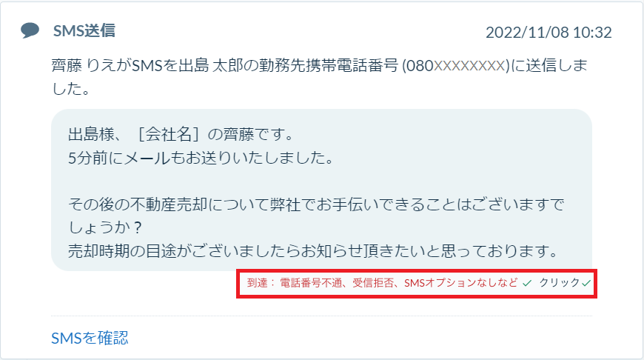Click the クリック status text
The height and width of the screenshot is (360, 644).
point(560,283)
